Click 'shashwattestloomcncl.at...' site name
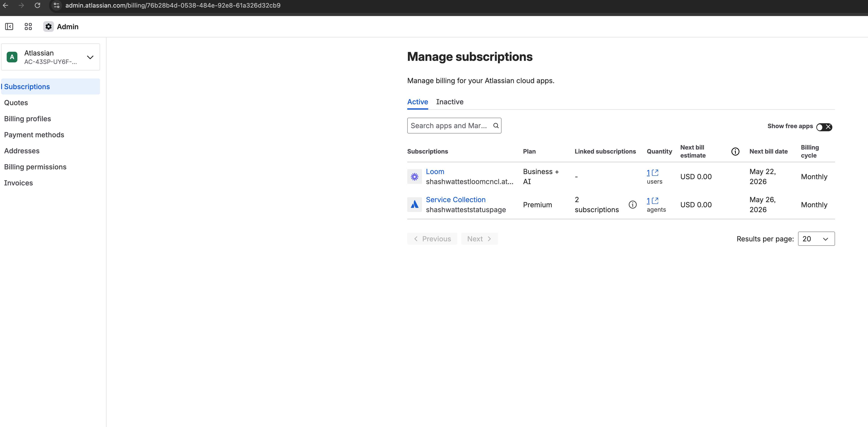 point(470,182)
